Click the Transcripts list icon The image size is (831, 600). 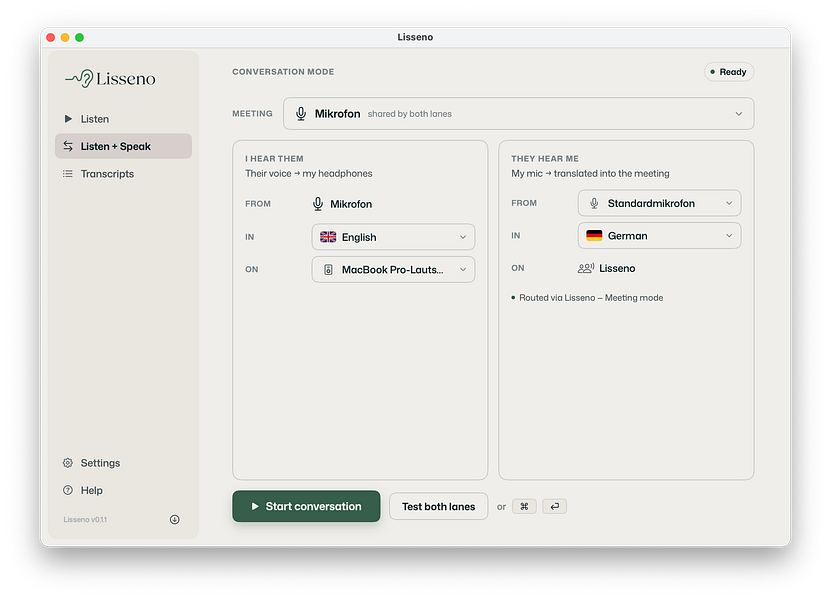pos(68,174)
